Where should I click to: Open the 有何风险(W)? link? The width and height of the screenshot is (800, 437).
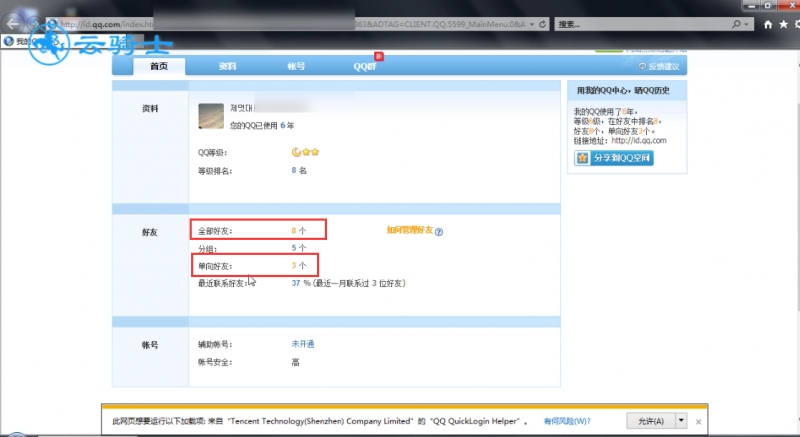(x=567, y=421)
